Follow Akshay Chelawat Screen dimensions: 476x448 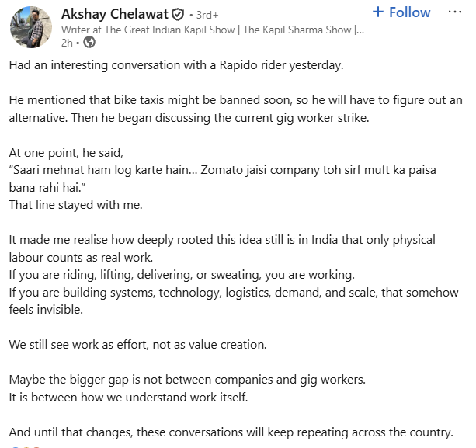coord(401,12)
